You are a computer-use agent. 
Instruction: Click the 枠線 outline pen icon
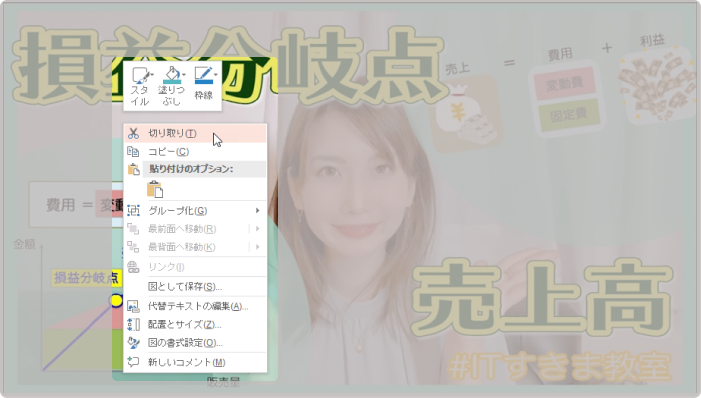coord(203,75)
